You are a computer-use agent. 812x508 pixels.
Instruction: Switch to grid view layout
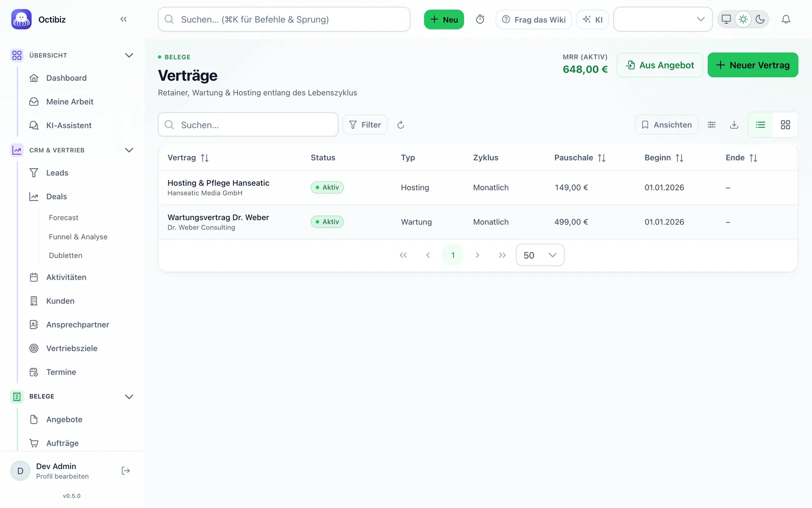pyautogui.click(x=785, y=125)
